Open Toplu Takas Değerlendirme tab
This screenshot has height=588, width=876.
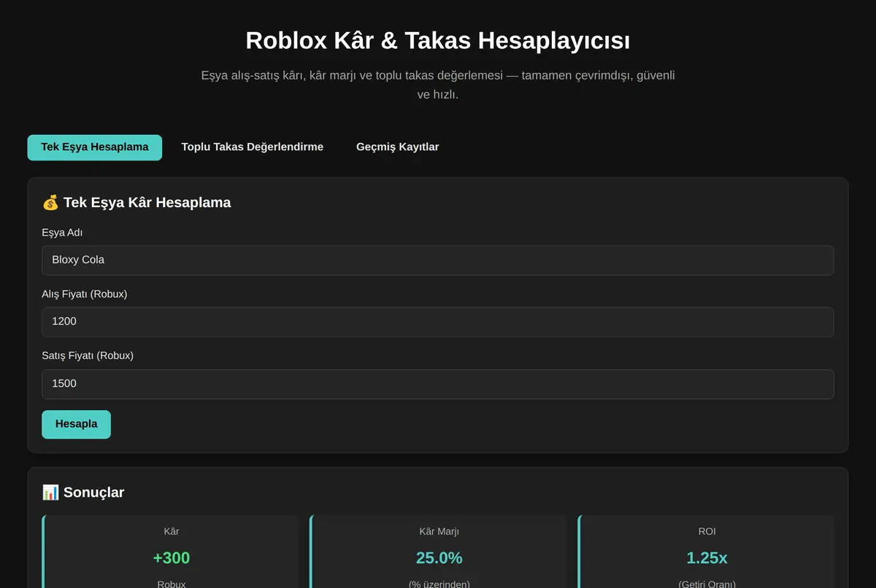pyautogui.click(x=253, y=147)
